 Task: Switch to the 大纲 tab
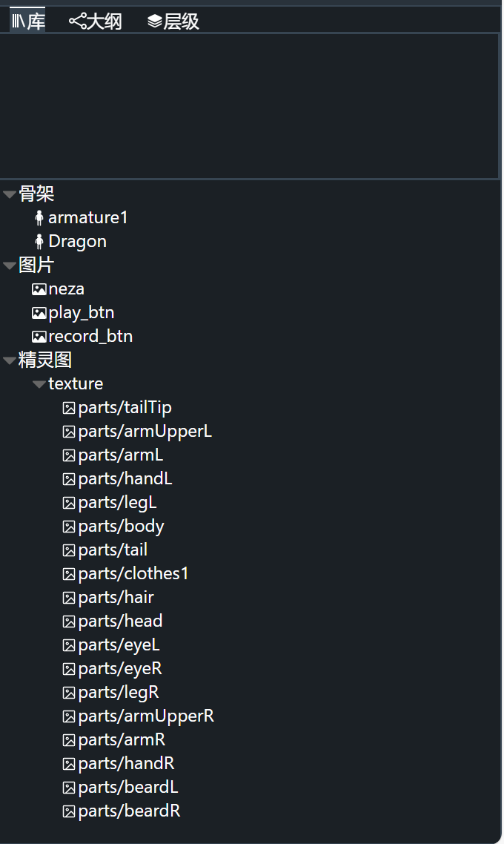tap(95, 22)
